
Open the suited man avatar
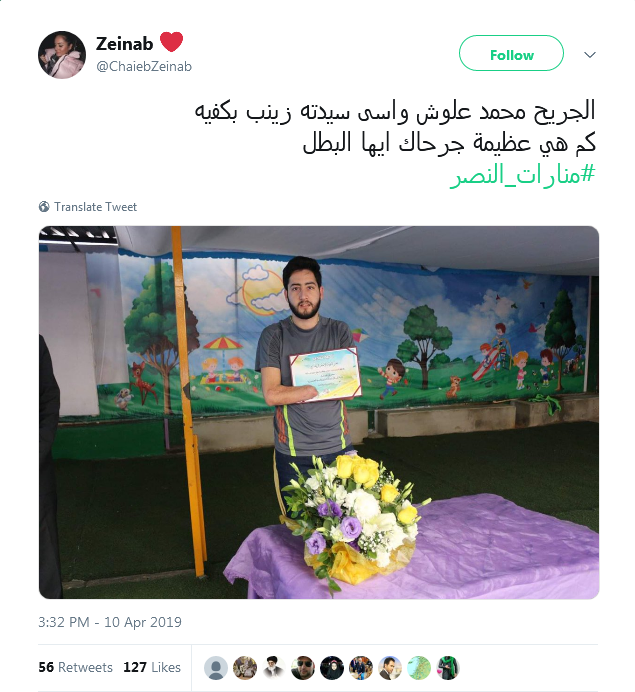[x=390, y=667]
